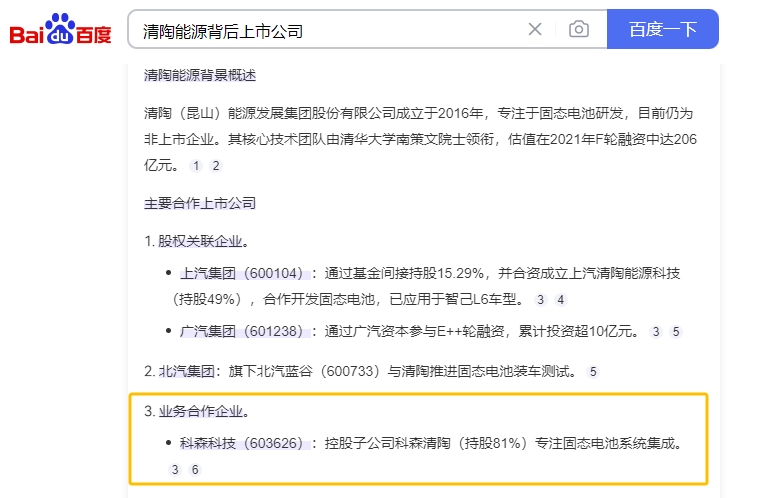The width and height of the screenshot is (775, 498).
Task: Click heading 清陶能源背景概述
Action: pos(200,76)
